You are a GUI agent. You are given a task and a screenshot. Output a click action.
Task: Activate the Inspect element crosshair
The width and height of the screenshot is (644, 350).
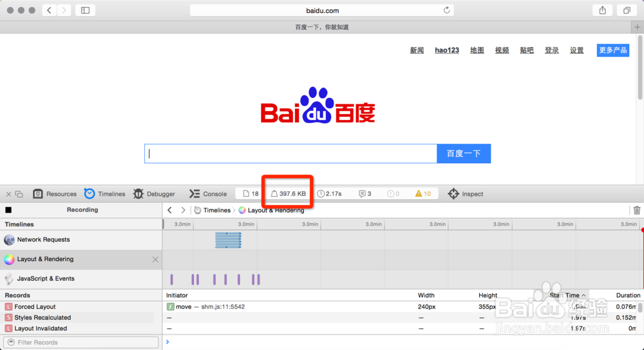(x=466, y=194)
